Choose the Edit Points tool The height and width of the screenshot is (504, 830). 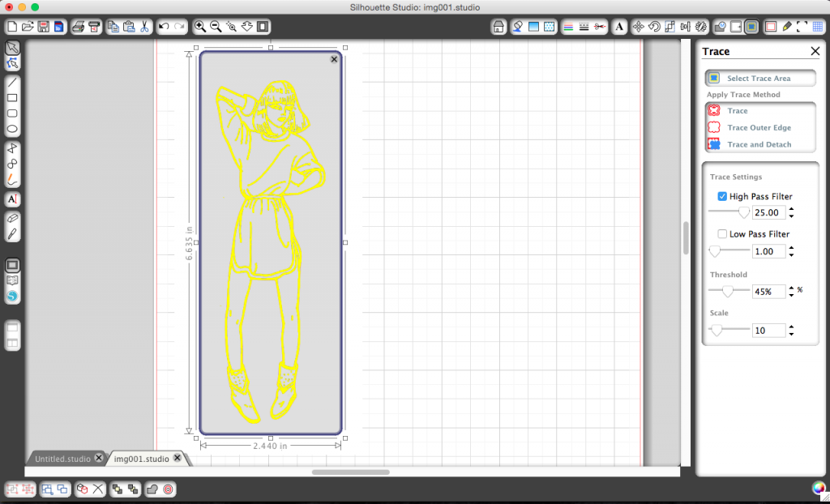pyautogui.click(x=12, y=63)
